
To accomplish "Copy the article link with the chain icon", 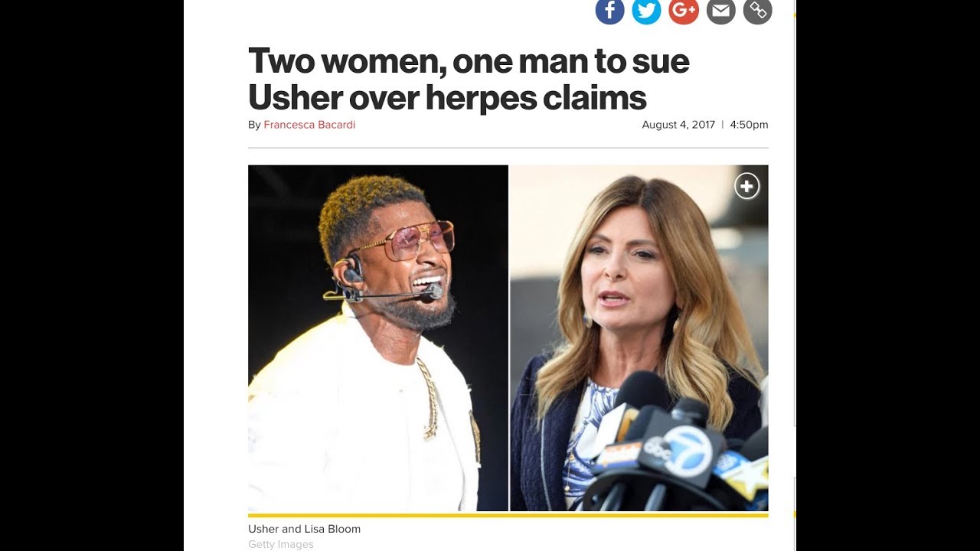I will (x=757, y=11).
